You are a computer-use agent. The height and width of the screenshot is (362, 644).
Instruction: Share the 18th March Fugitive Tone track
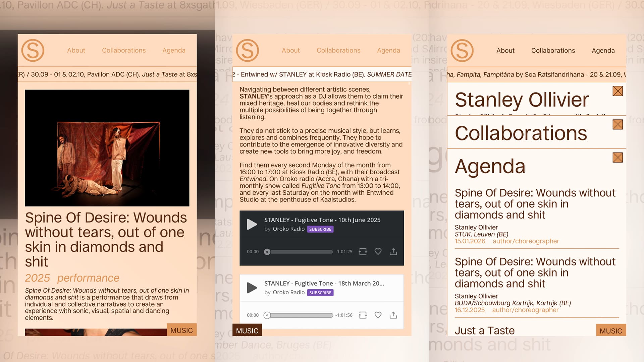pyautogui.click(x=393, y=315)
